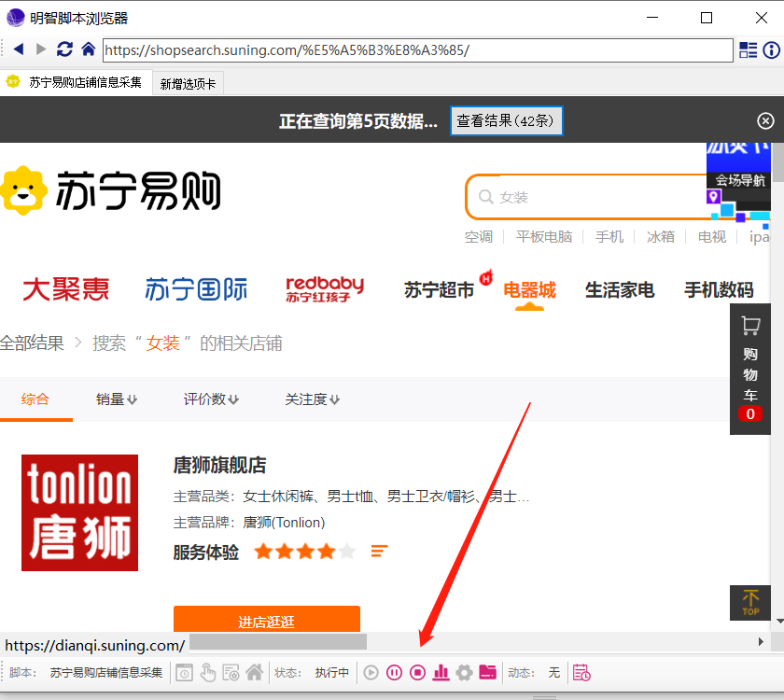This screenshot has width=784, height=700.
Task: Click the 查看结果(42条) button
Action: [x=506, y=120]
